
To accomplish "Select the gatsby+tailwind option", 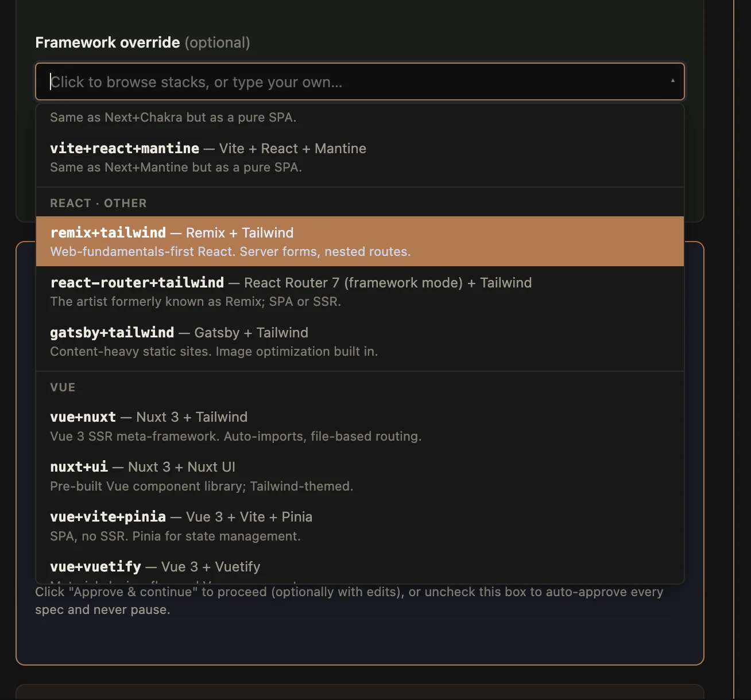I will (359, 341).
